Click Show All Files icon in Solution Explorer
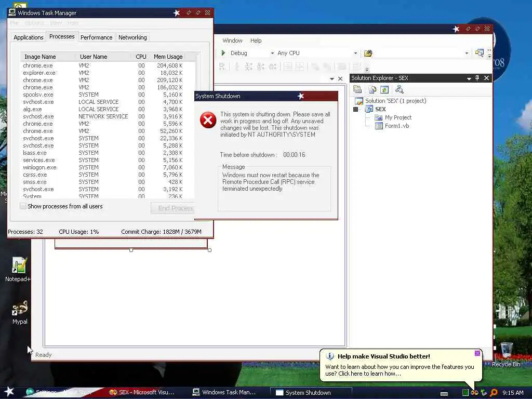532x399 pixels. pyautogui.click(x=373, y=89)
